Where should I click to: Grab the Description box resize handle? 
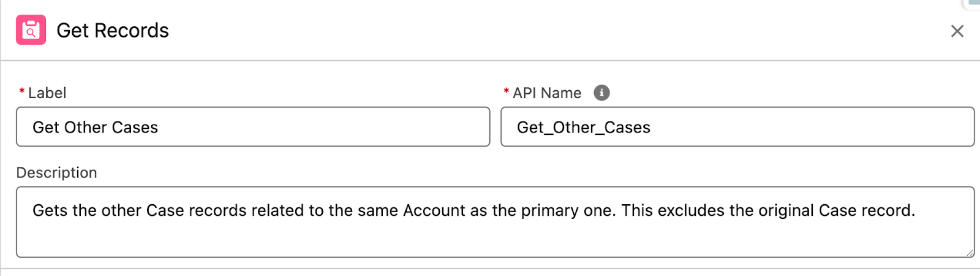click(x=970, y=253)
